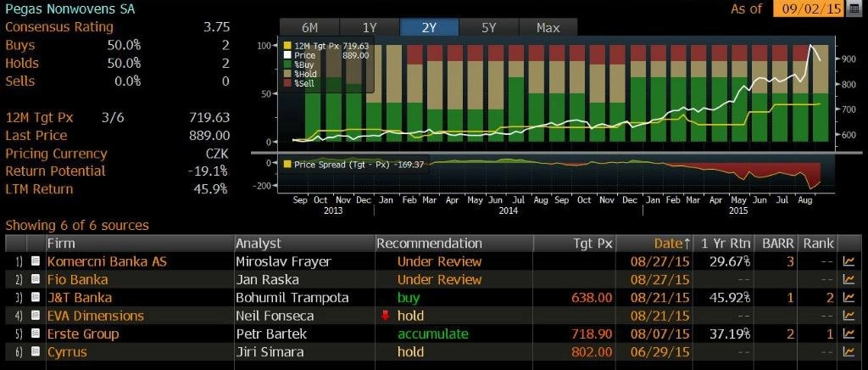This screenshot has height=370, width=868.
Task: Switch chart to 5Y range
Action: click(489, 28)
